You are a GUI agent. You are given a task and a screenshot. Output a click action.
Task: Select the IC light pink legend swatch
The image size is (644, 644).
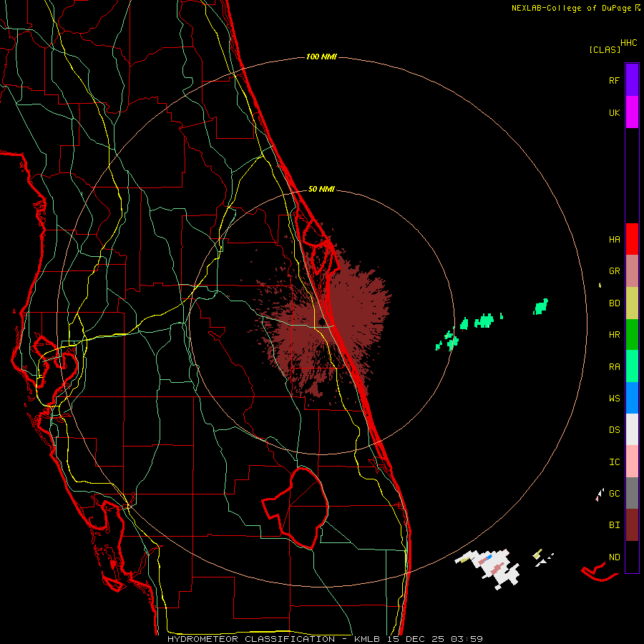(x=632, y=462)
